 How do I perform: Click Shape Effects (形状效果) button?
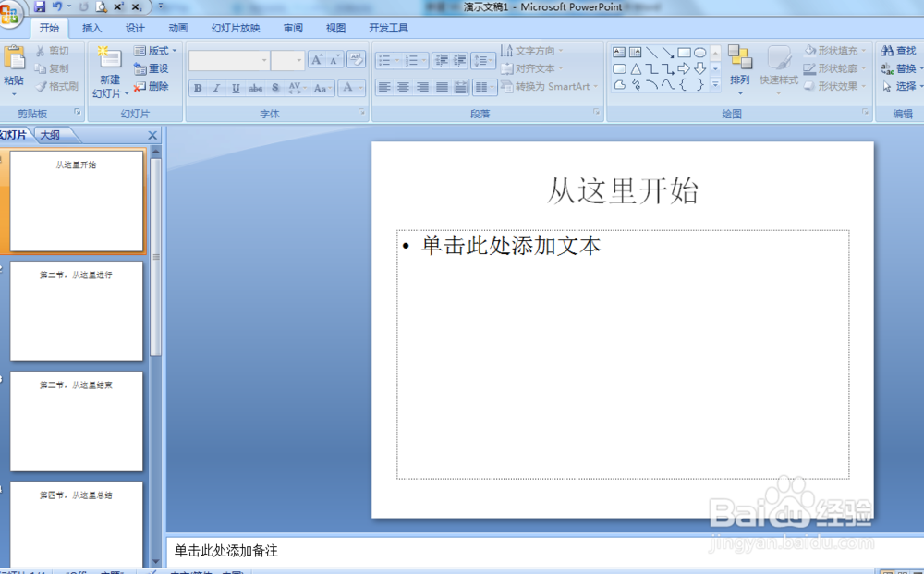835,86
